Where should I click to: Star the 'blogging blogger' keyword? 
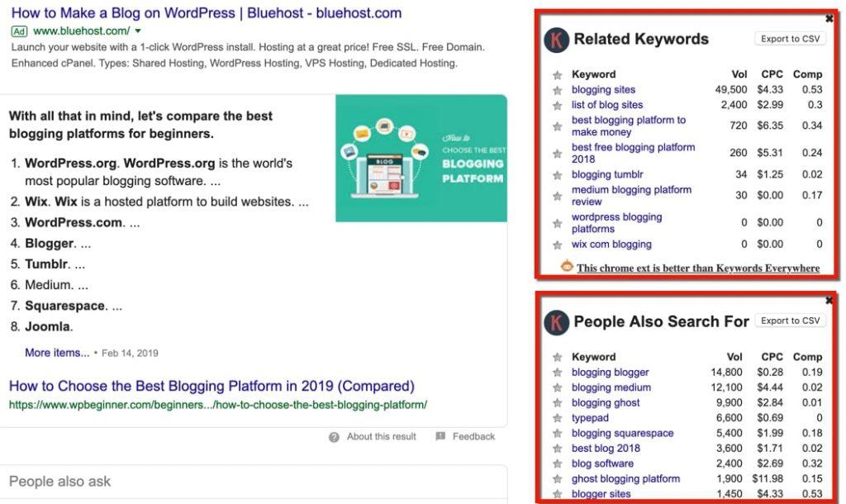pyautogui.click(x=558, y=373)
